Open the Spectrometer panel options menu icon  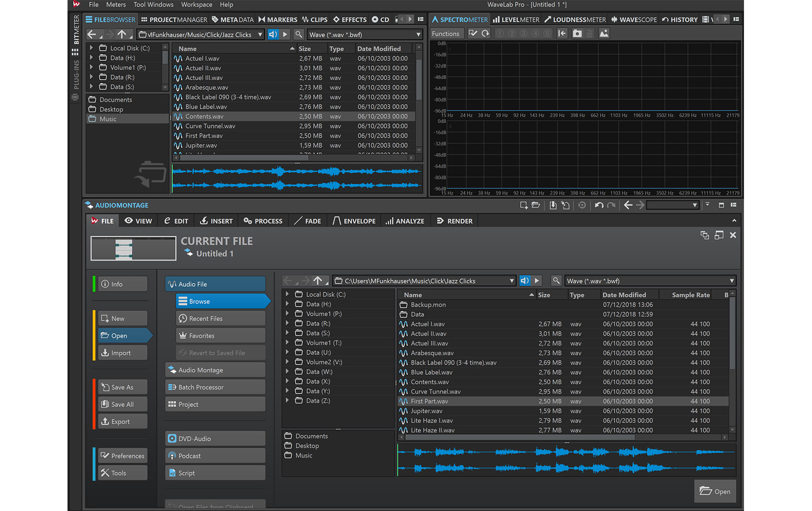(x=736, y=19)
